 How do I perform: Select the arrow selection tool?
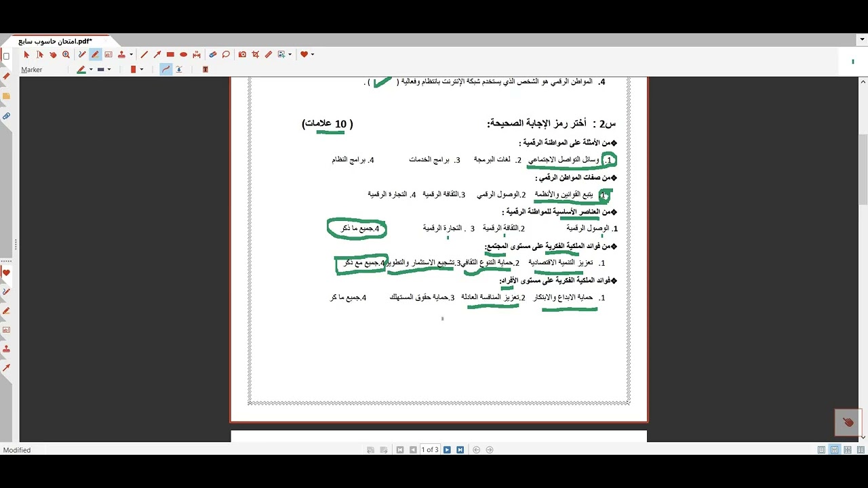coord(26,55)
